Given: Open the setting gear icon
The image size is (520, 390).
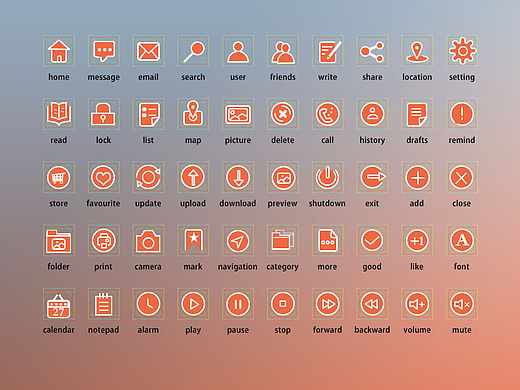Looking at the screenshot, I should coord(462,51).
